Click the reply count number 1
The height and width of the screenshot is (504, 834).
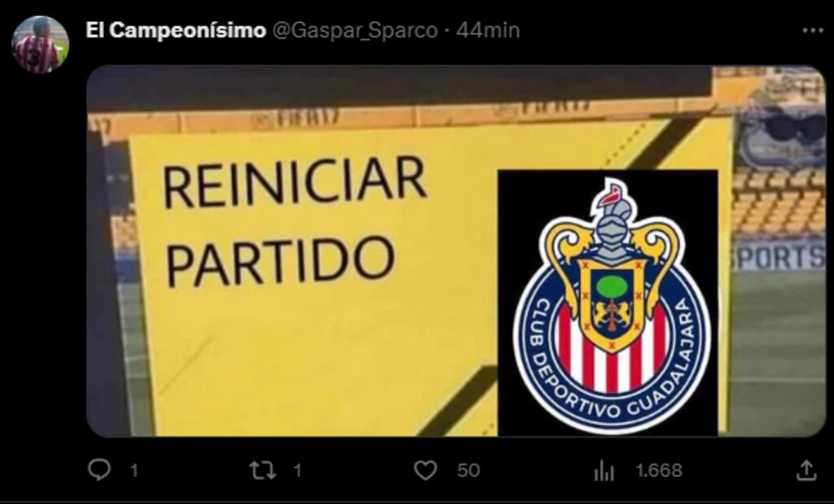click(x=134, y=471)
